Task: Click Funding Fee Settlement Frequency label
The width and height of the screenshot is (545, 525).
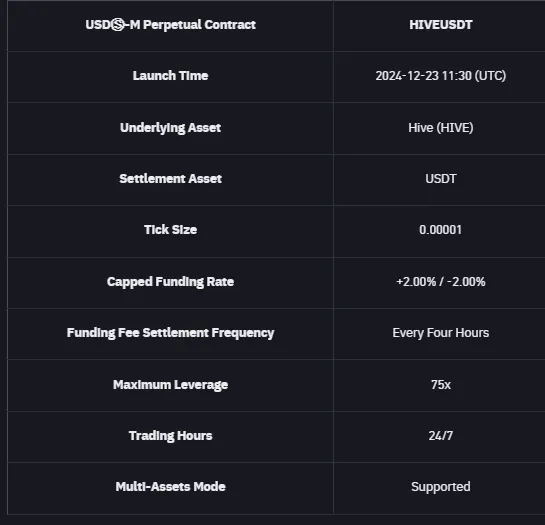Action: (x=170, y=333)
